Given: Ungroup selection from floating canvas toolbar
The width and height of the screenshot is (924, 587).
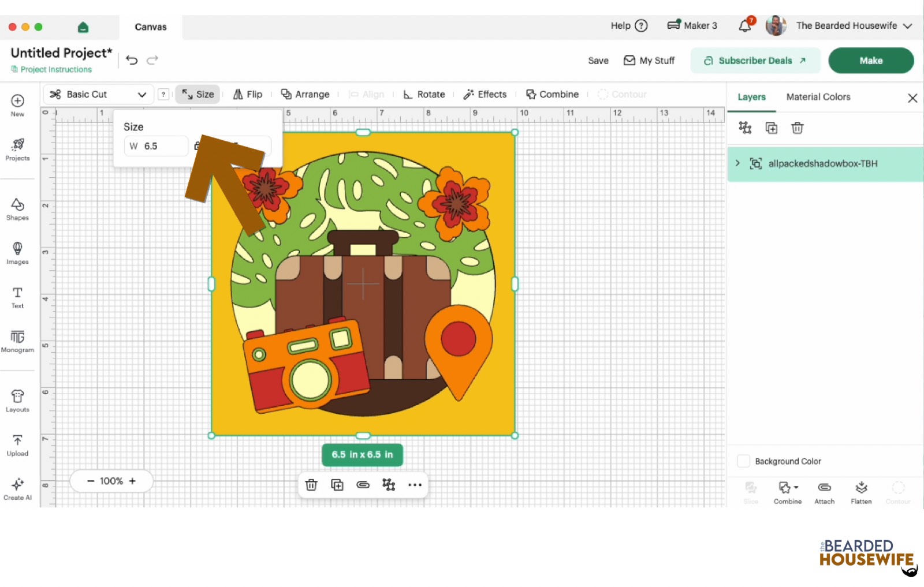Looking at the screenshot, I should tap(389, 485).
